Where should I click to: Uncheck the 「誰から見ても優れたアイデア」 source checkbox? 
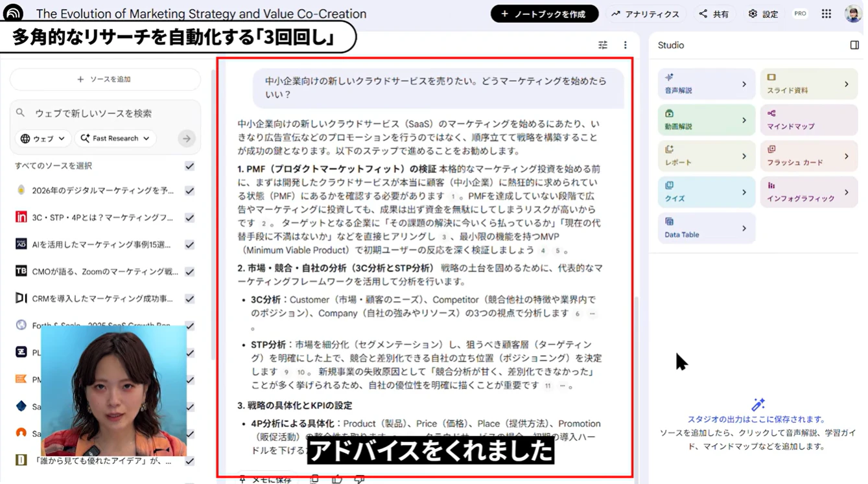(x=190, y=461)
